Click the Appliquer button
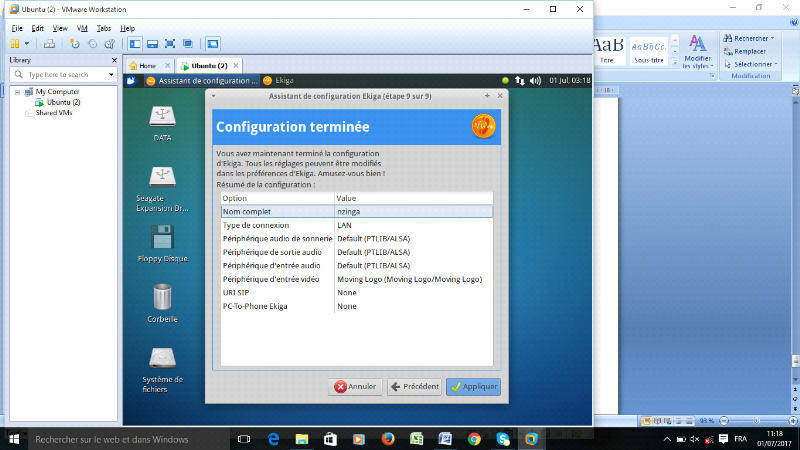The width and height of the screenshot is (800, 450). (473, 387)
